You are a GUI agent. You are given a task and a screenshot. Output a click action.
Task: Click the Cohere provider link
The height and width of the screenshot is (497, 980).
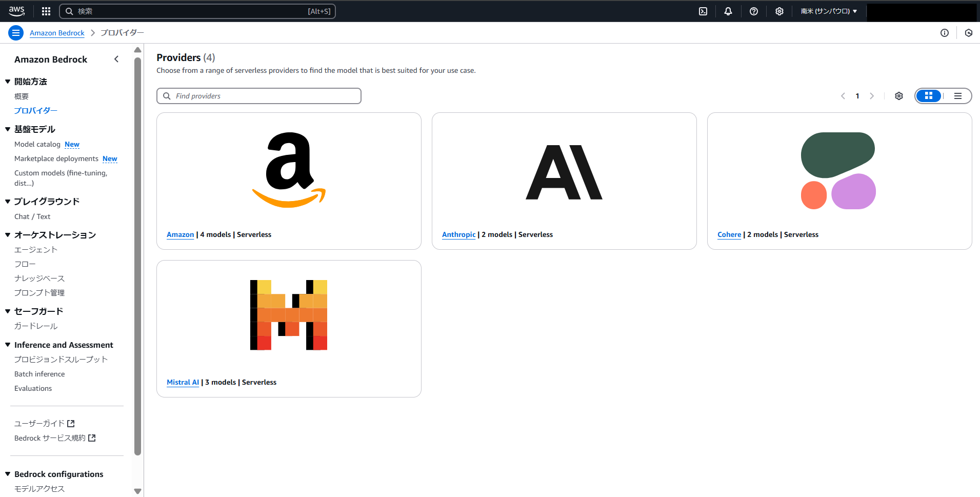click(729, 235)
